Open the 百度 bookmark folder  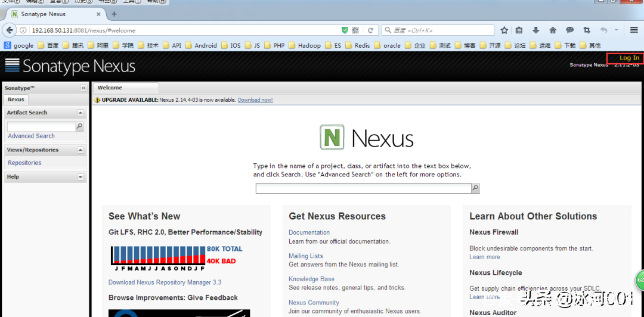pos(48,45)
